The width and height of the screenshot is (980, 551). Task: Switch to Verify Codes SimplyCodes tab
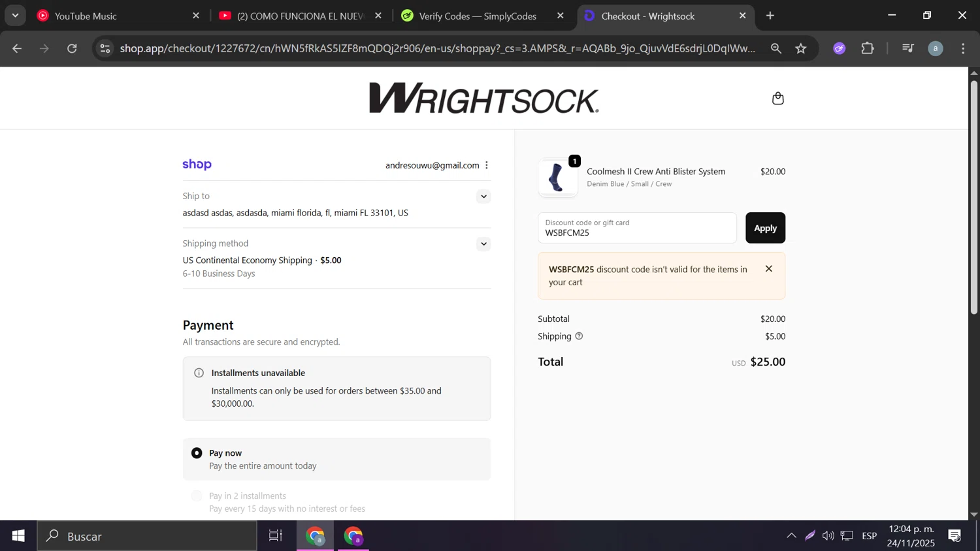tap(483, 16)
